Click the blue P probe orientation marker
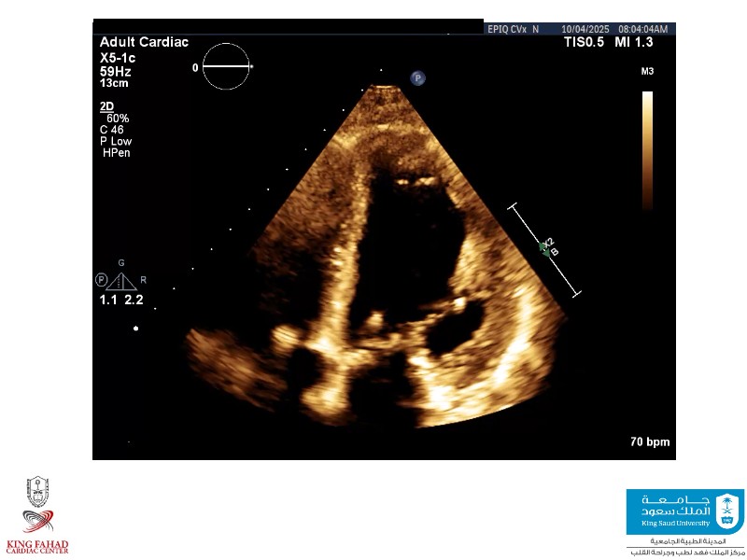This screenshot has height=560, width=747. (418, 78)
